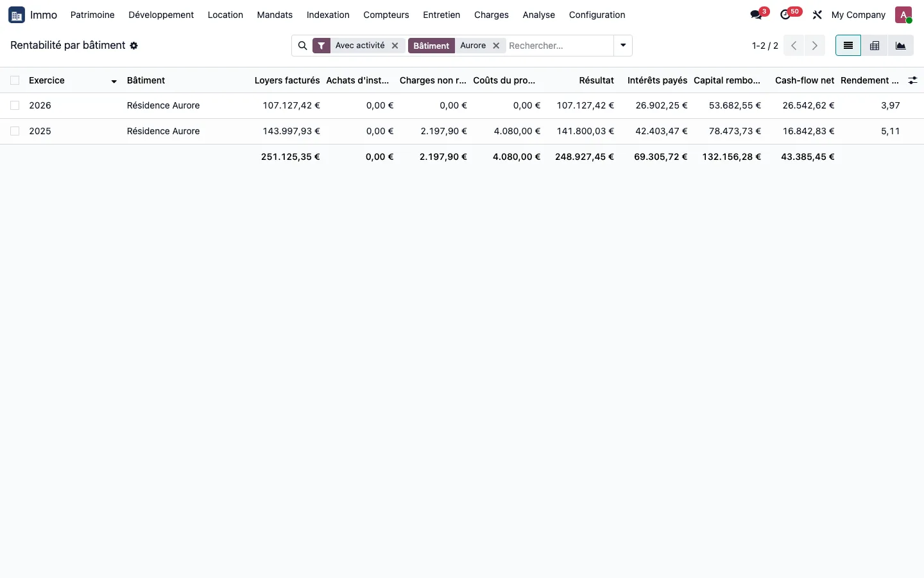Switch to list view
The image size is (924, 578).
tap(848, 46)
